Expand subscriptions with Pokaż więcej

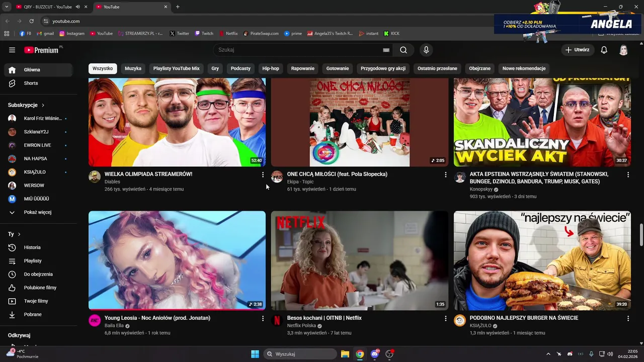(x=38, y=212)
